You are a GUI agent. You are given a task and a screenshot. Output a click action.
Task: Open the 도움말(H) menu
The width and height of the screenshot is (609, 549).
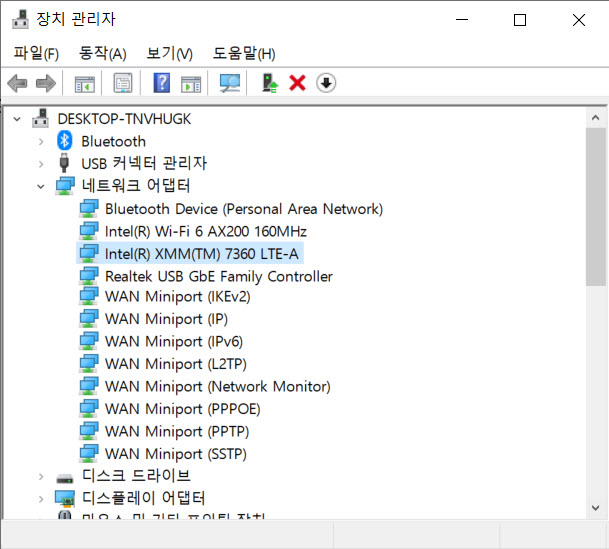click(x=244, y=53)
